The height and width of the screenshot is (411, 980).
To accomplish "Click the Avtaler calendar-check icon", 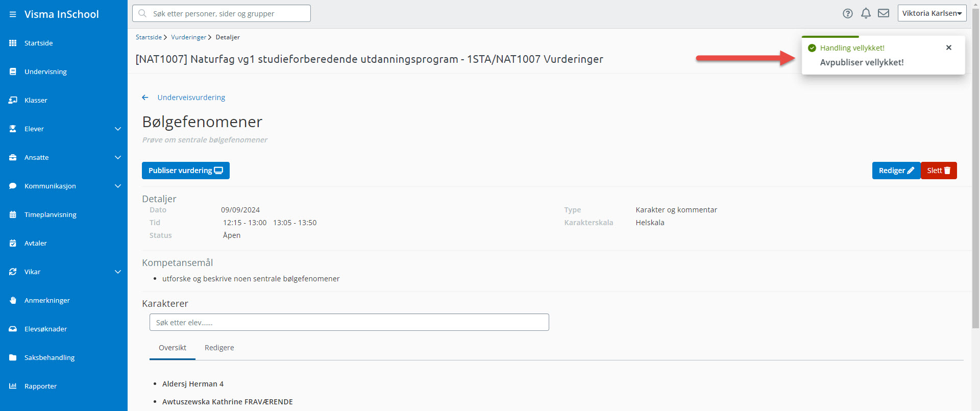I will point(13,243).
